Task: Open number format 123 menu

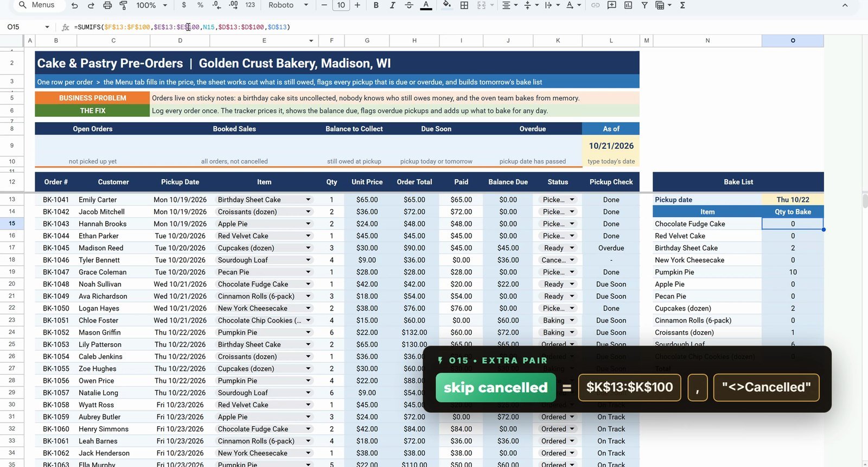Action: 250,5
